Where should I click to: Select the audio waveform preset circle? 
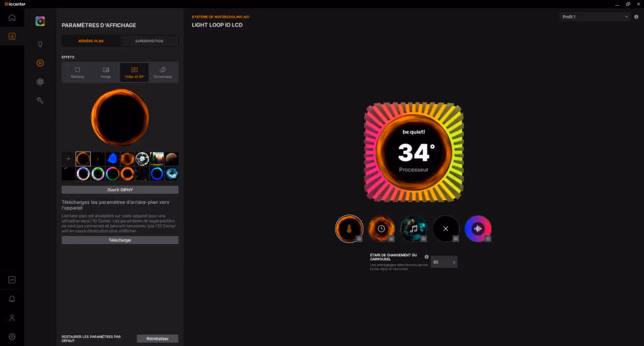pyautogui.click(x=478, y=228)
